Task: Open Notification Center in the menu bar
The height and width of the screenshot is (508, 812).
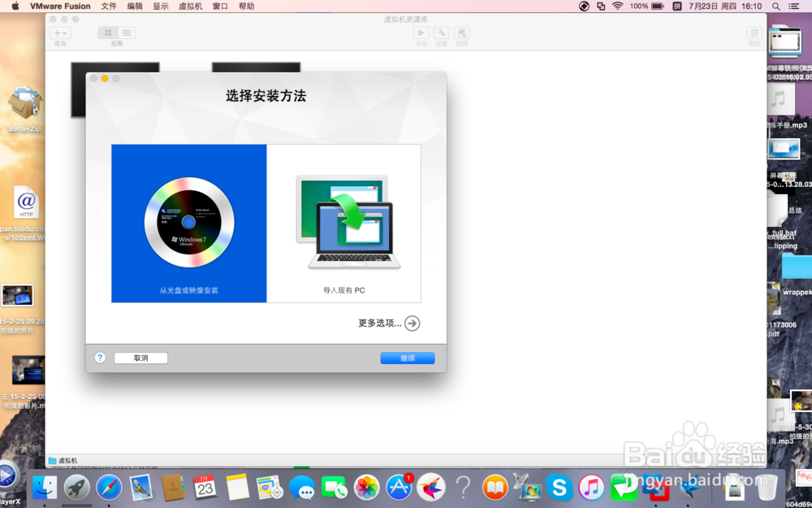Action: pyautogui.click(x=793, y=7)
